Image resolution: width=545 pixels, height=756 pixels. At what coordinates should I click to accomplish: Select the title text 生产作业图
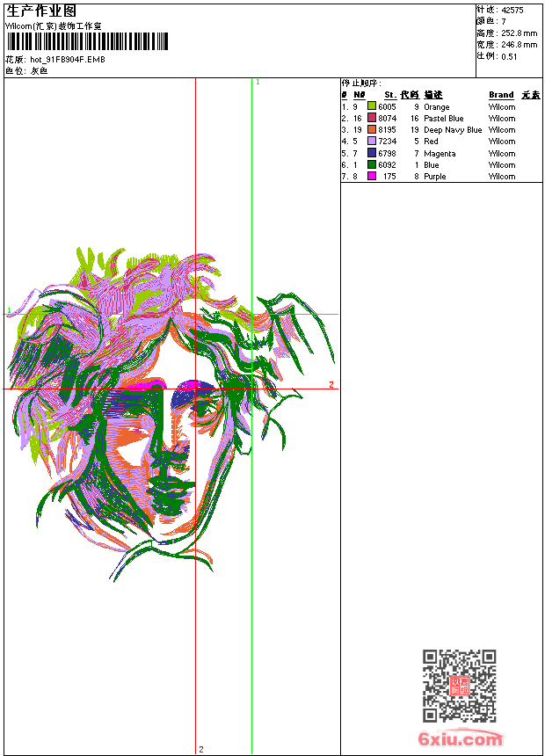tap(41, 11)
